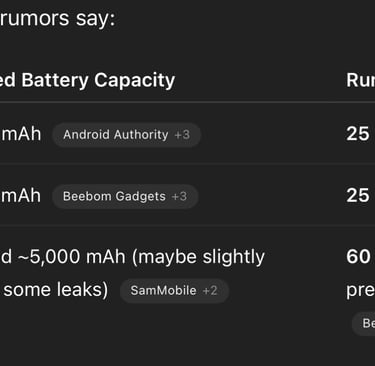Viewport: 375px width, 366px height.
Task: Expand the +3 sources beside Android Authority
Action: tap(182, 135)
